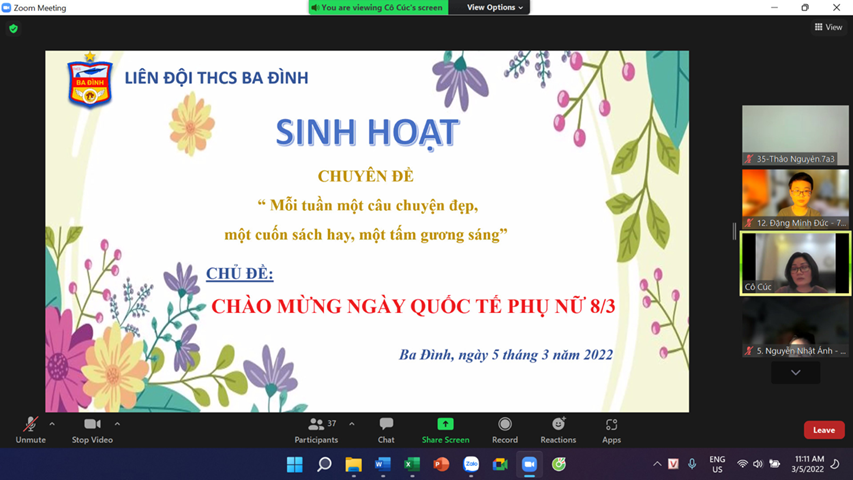Click date text 'Ba Đình, ngày 5 tháng 3 năm 2022'
Viewport: 853px width, 480px height.
[506, 355]
